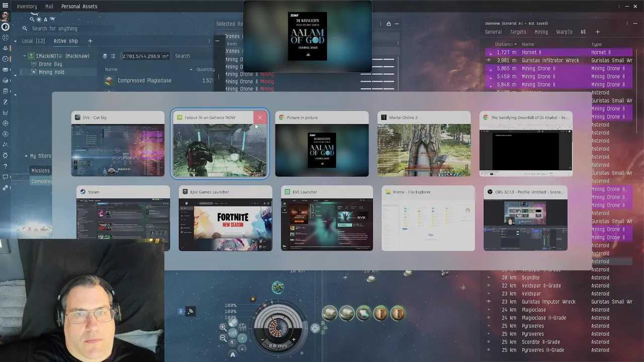Switch to the Inventory tab
The image size is (644, 362).
[x=27, y=7]
